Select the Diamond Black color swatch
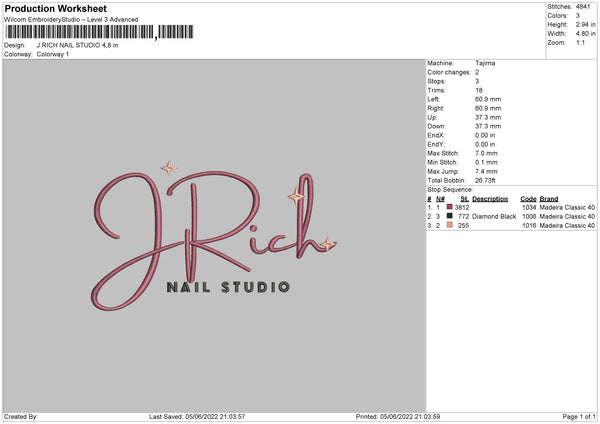 coord(450,216)
